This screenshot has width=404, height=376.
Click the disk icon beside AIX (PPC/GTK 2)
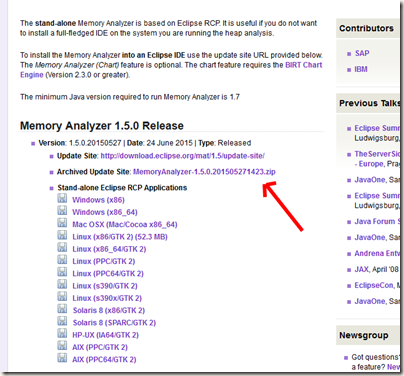62,346
